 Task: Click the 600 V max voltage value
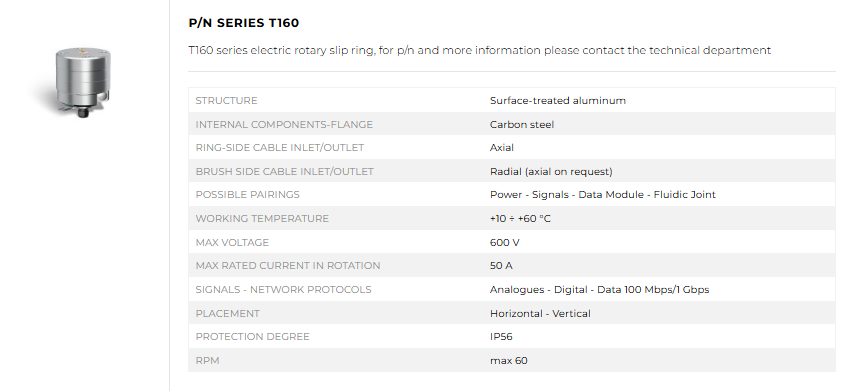(x=504, y=243)
